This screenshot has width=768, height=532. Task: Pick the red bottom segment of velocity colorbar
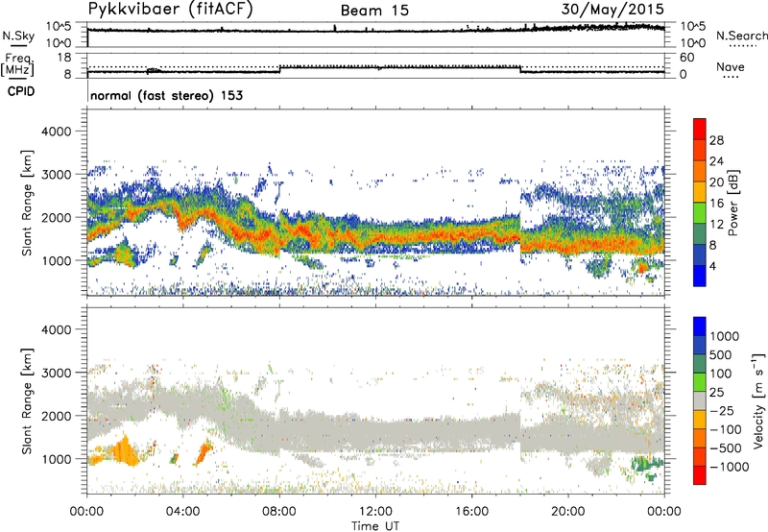tap(700, 475)
